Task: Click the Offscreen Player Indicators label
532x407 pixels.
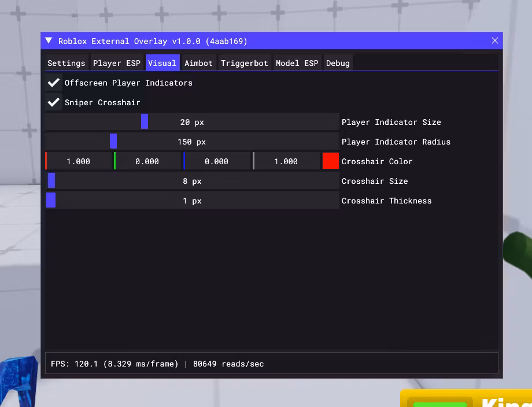Action: pyautogui.click(x=128, y=83)
